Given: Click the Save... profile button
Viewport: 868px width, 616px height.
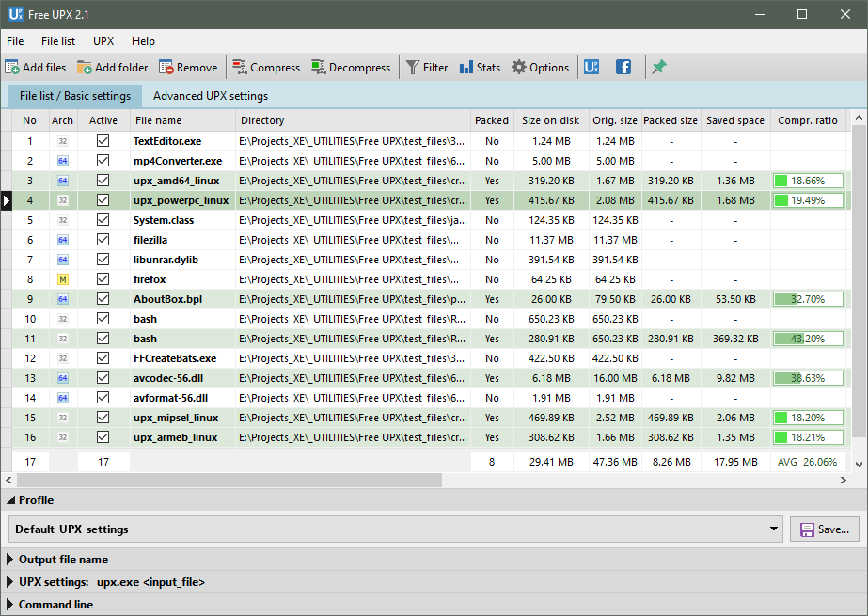Looking at the screenshot, I should click(824, 529).
